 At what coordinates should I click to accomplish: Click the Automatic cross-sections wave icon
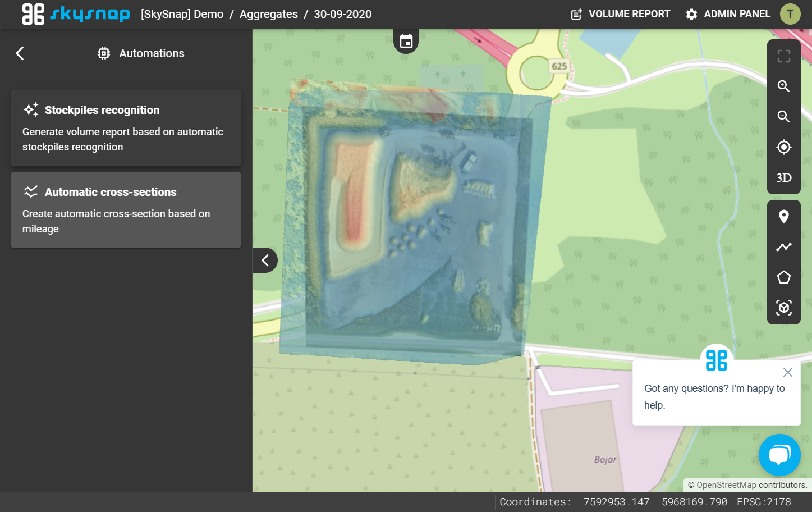pyautogui.click(x=31, y=191)
